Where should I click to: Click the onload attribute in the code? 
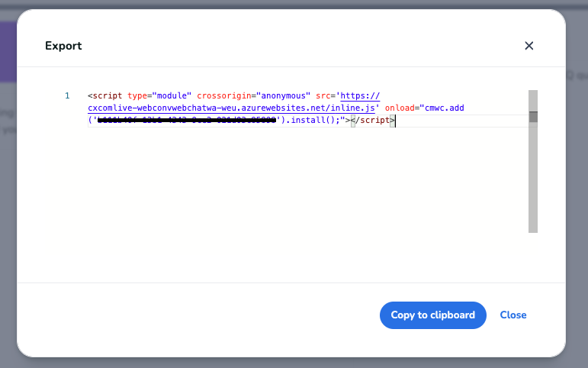coord(400,108)
